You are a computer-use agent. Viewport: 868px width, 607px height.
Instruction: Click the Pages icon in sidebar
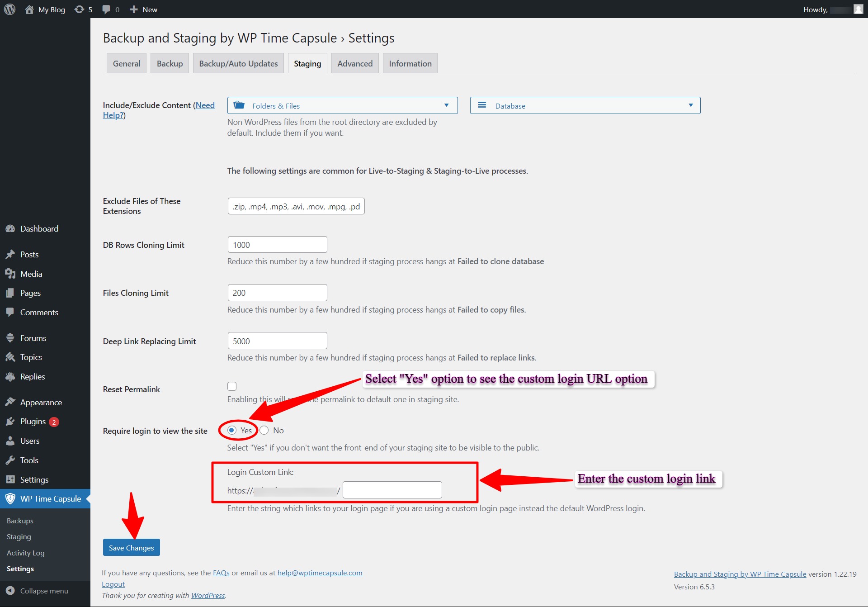[10, 293]
